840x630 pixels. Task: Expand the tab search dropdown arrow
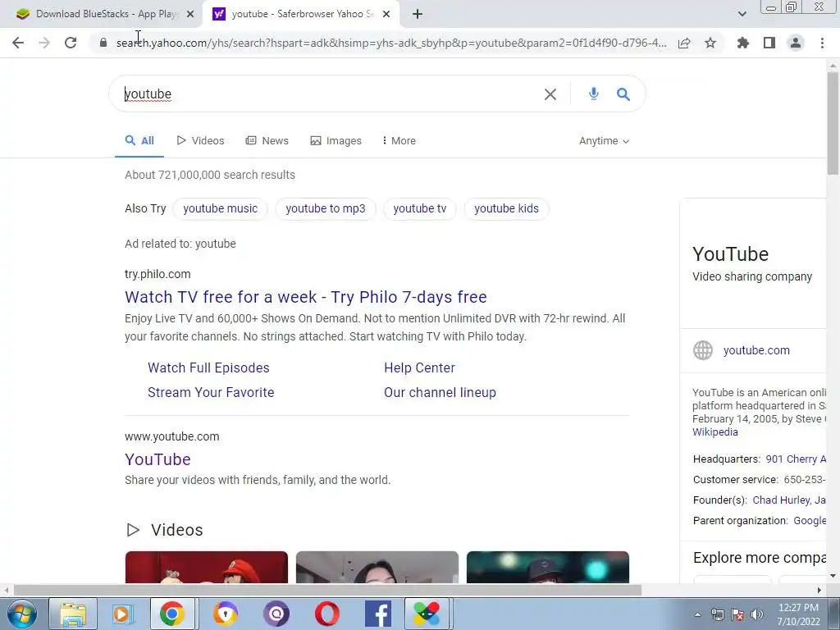tap(742, 14)
